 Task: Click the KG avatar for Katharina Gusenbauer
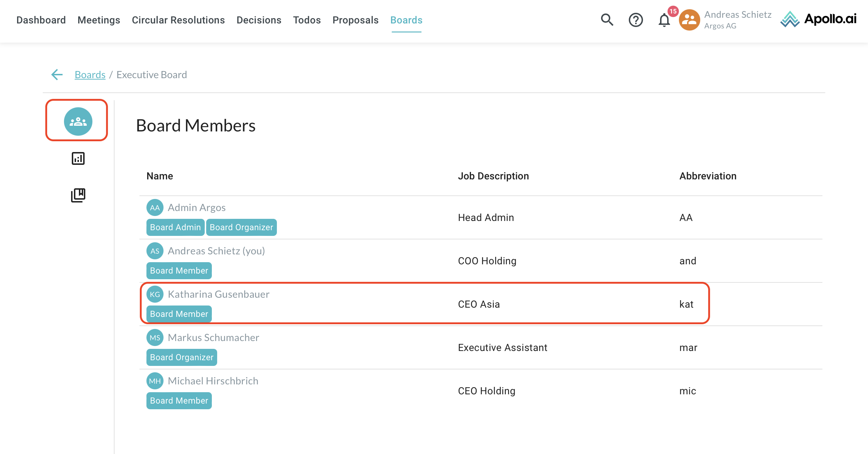[155, 294]
